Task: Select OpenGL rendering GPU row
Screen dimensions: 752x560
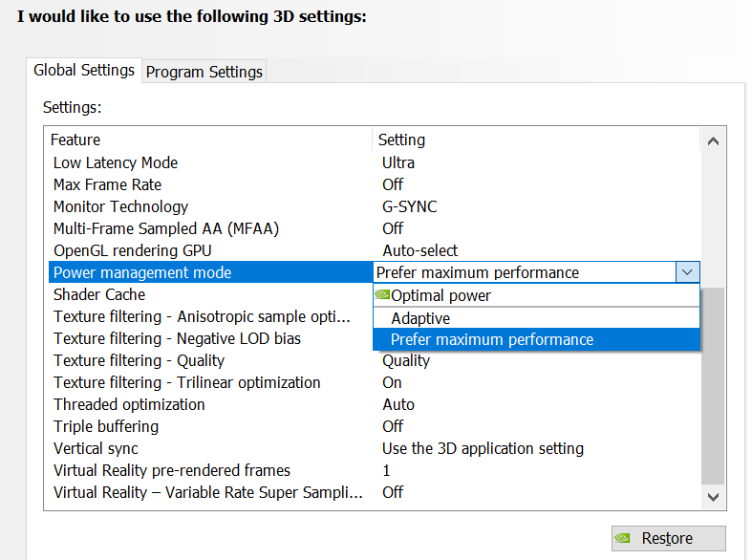Action: [132, 250]
